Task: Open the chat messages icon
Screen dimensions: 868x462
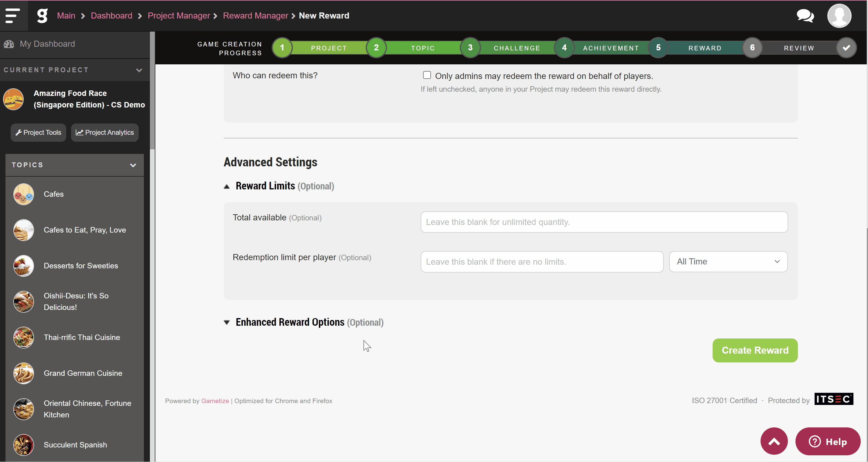Action: click(x=805, y=15)
